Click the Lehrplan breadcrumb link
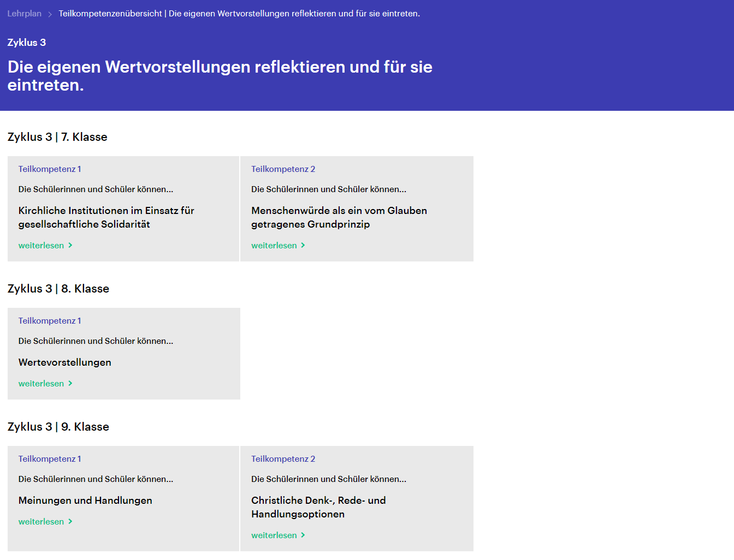 [24, 14]
